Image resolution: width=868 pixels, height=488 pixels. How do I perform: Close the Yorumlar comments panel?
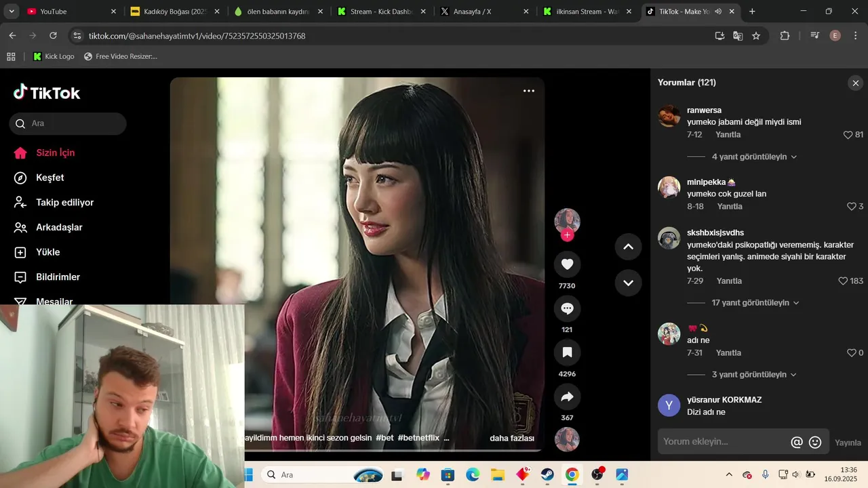point(855,83)
